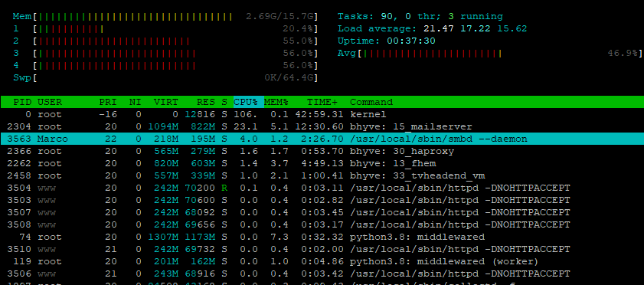This screenshot has width=644, height=285.
Task: Click the Uptime 00:37:30 line
Action: pos(387,41)
